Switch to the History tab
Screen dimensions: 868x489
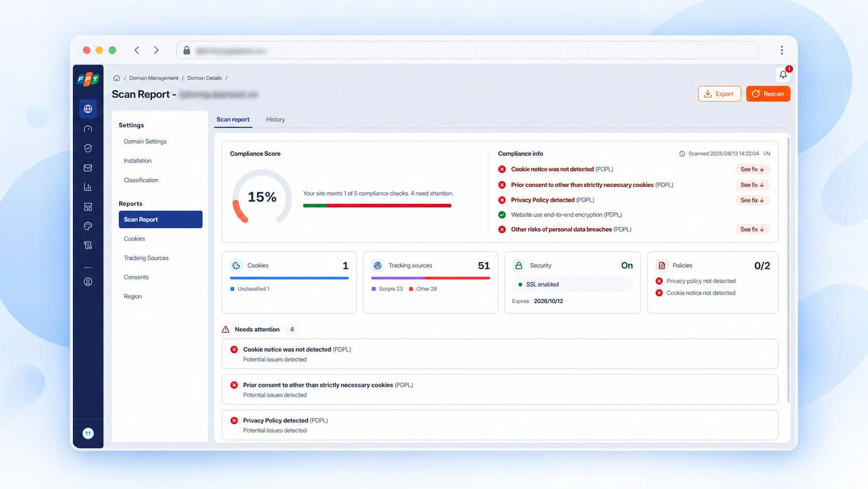click(x=275, y=120)
